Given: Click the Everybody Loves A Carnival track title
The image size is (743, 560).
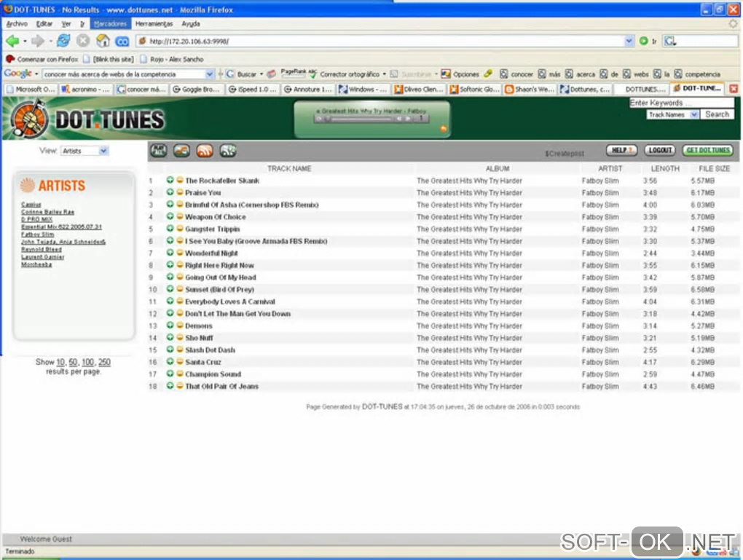Looking at the screenshot, I should coord(229,301).
